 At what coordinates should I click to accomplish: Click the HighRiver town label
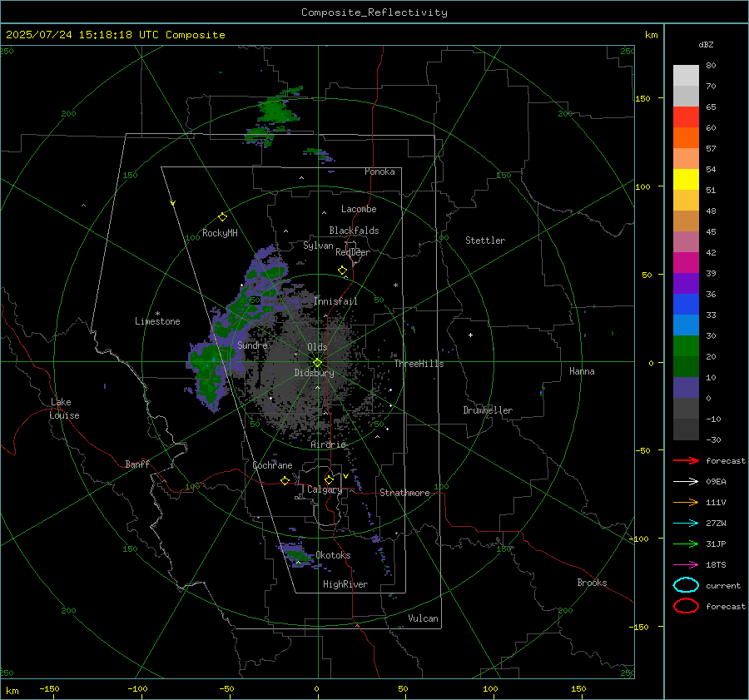345,584
